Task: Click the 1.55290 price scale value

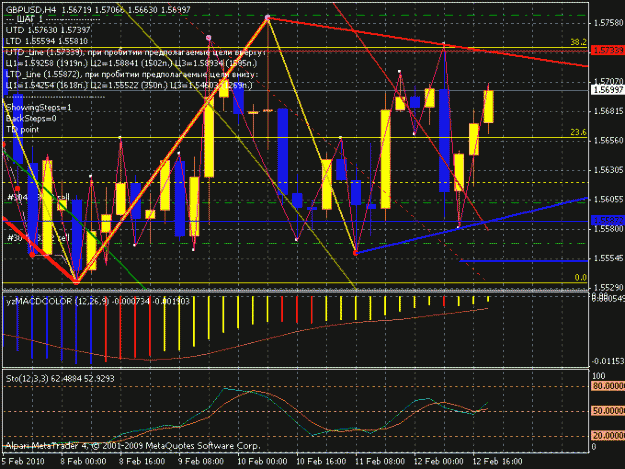Action: [x=608, y=287]
